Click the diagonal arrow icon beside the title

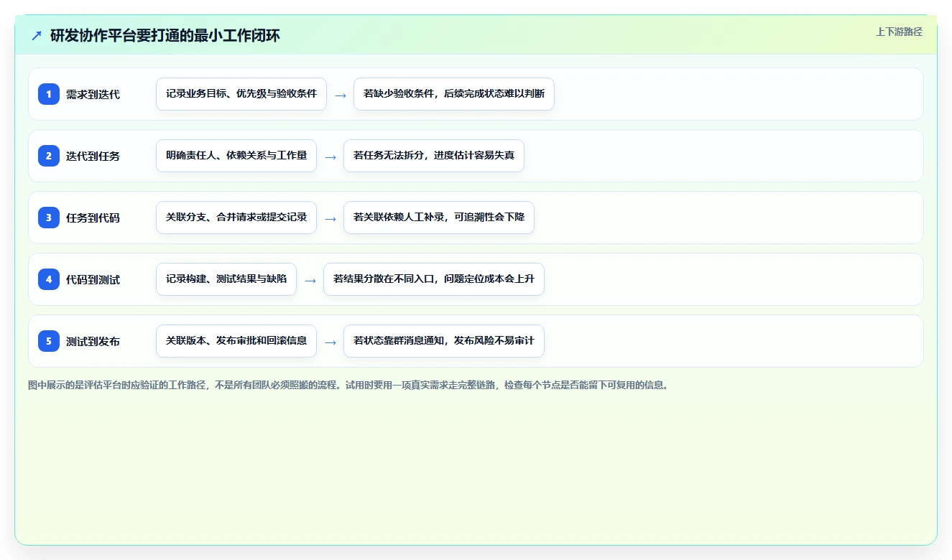37,36
